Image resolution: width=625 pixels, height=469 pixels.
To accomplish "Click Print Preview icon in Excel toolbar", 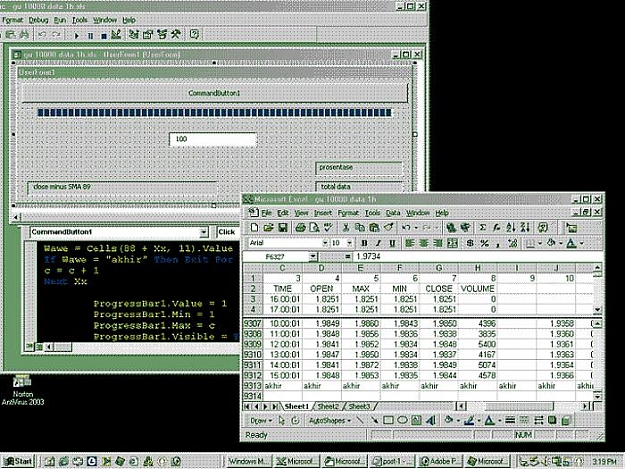I will pyautogui.click(x=314, y=228).
